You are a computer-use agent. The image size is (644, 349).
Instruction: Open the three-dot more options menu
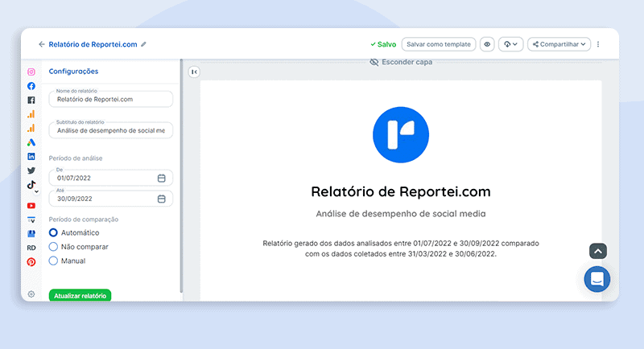[x=598, y=44]
